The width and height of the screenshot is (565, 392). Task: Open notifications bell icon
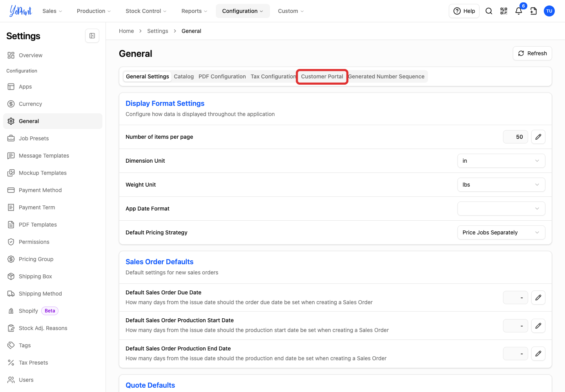tap(519, 11)
